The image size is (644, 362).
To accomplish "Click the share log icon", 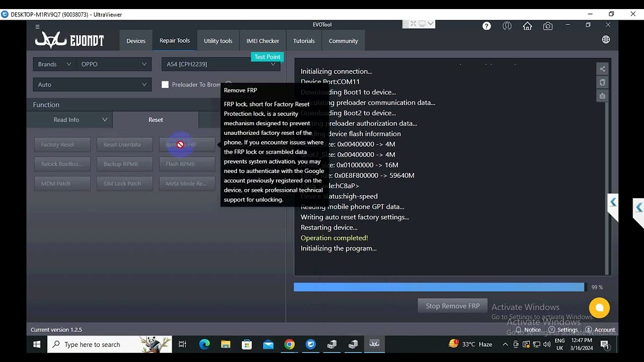I will click(602, 69).
